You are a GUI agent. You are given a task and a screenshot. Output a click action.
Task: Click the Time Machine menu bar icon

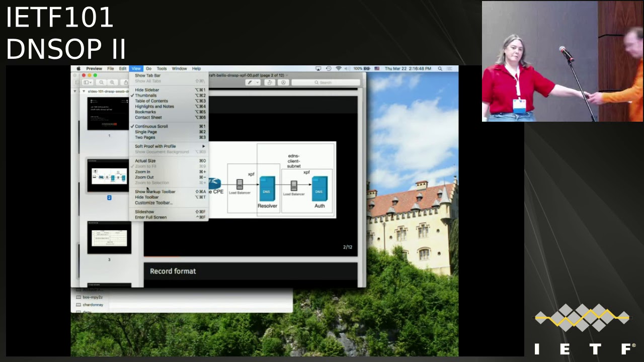click(329, 68)
